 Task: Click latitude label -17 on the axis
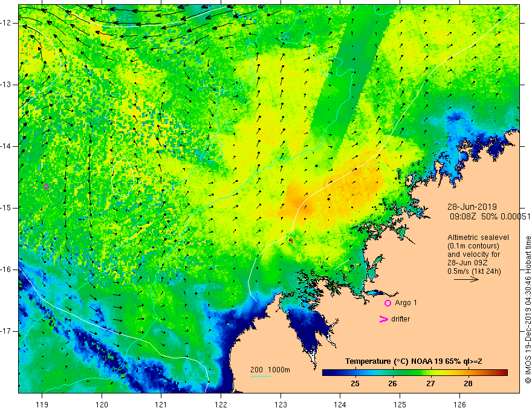[x=5, y=331]
